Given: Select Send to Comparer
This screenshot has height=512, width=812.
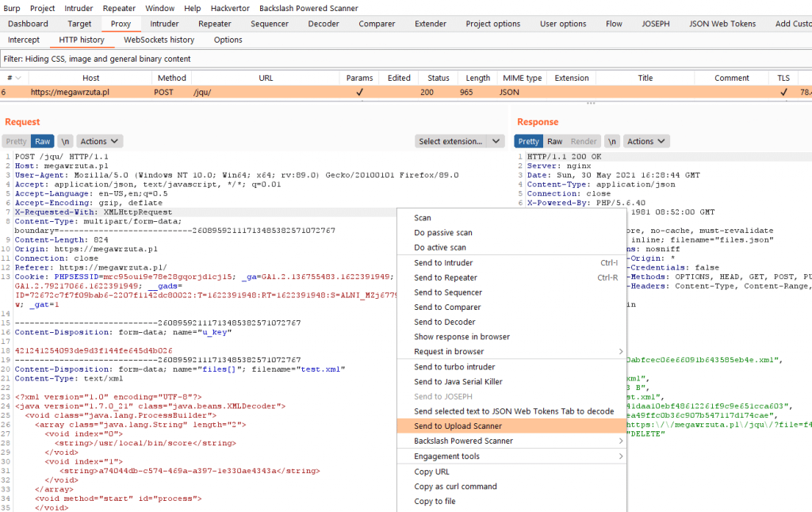Looking at the screenshot, I should click(511, 308).
